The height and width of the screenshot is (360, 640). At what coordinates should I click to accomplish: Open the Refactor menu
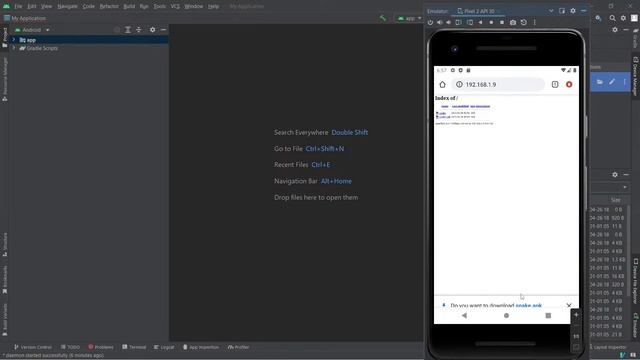pos(109,7)
